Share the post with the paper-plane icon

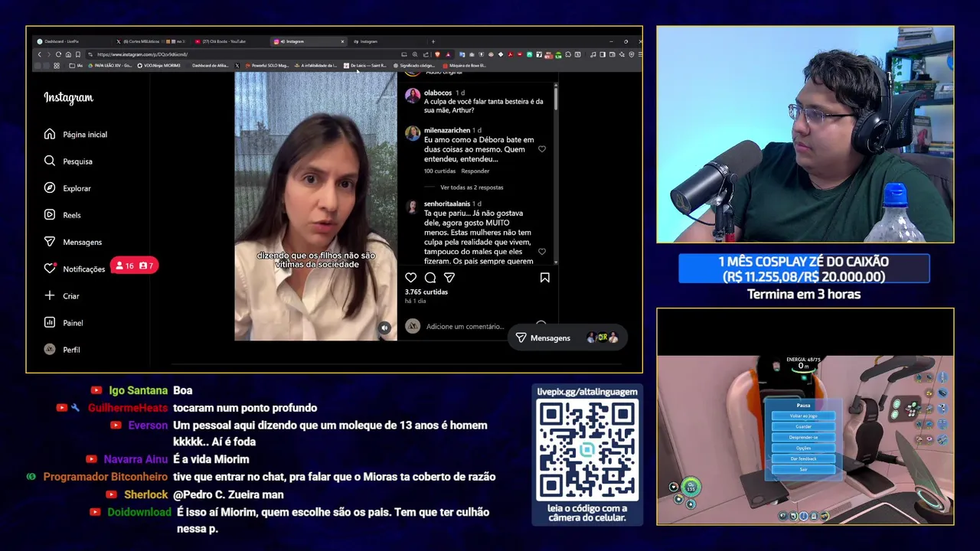[449, 278]
